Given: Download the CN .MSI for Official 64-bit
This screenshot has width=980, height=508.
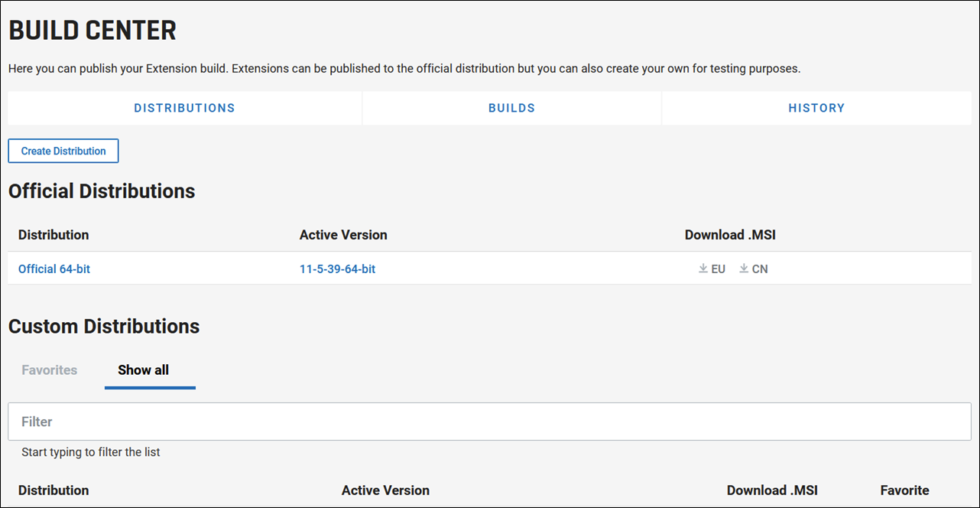Looking at the screenshot, I should [x=753, y=269].
